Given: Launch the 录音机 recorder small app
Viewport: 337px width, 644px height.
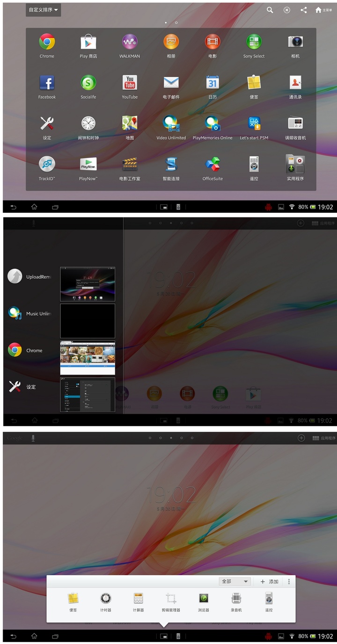Looking at the screenshot, I should [x=236, y=602].
